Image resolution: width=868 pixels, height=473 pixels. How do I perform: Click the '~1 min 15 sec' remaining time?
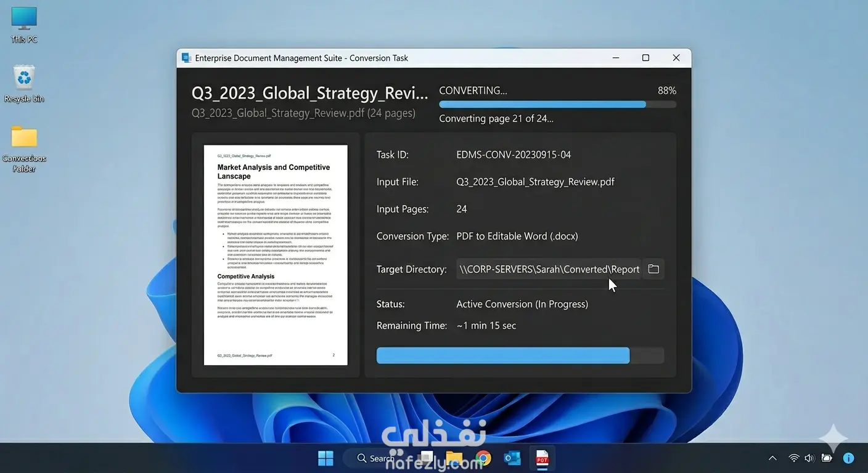(x=486, y=325)
